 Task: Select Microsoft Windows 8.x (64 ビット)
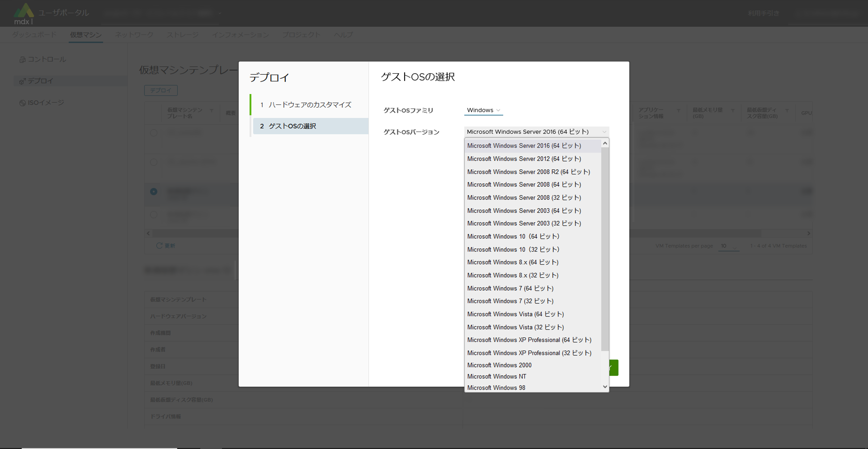click(533, 262)
